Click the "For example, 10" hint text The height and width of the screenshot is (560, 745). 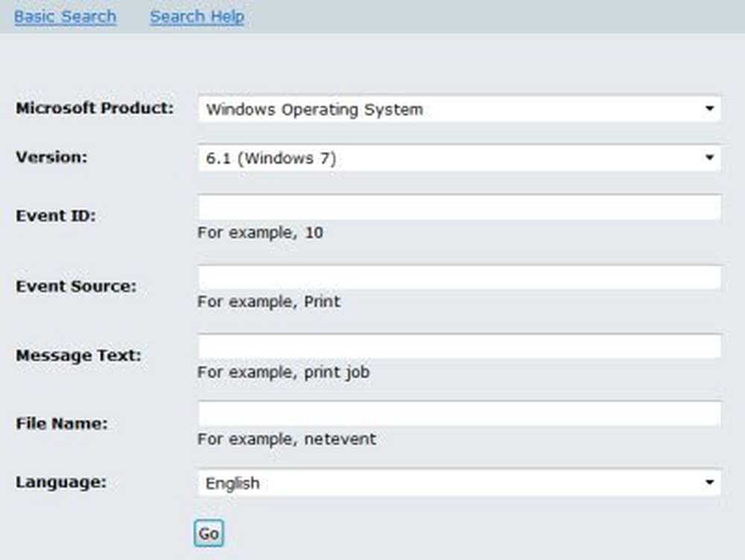[260, 232]
